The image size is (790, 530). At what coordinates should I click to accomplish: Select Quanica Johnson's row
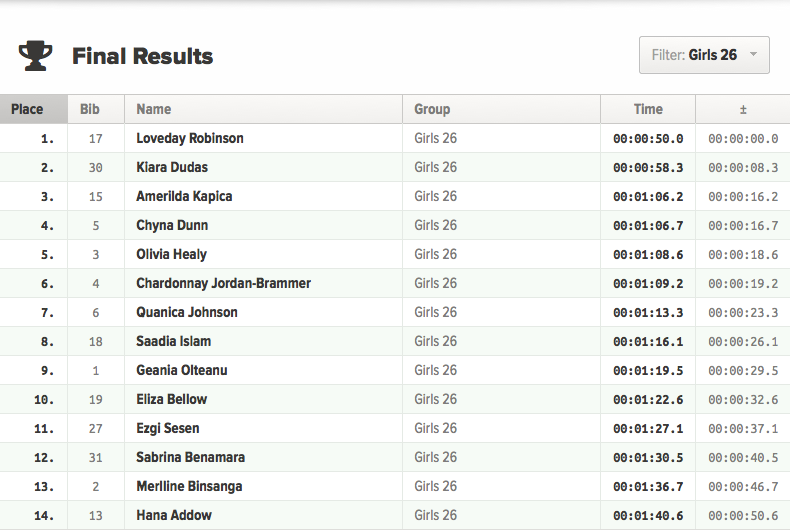coord(187,312)
